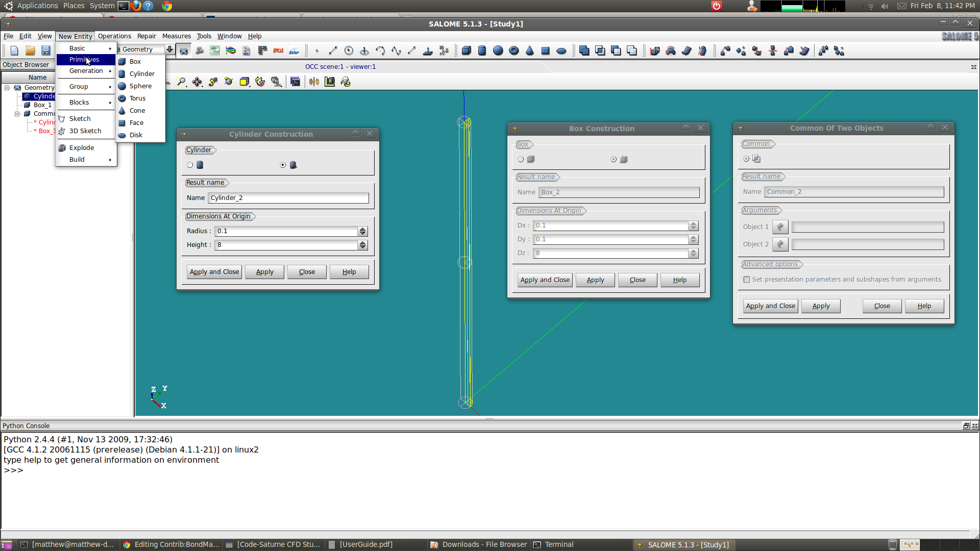The width and height of the screenshot is (980, 551).
Task: Enable 'Set presentation parameters and subshapes' checkbox
Action: pyautogui.click(x=747, y=280)
